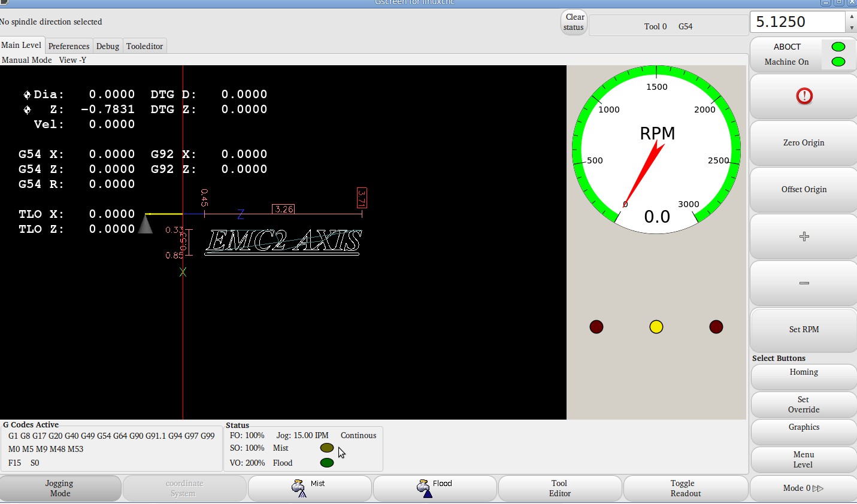Open the Preferences tab

click(x=69, y=46)
